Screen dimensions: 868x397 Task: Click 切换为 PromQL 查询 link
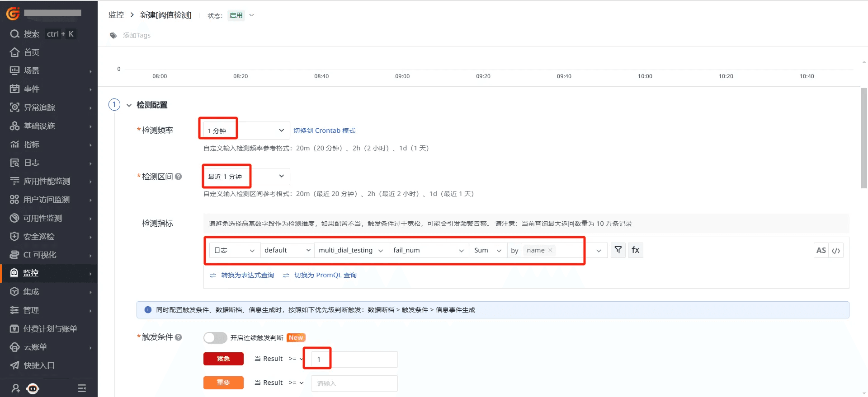point(325,275)
